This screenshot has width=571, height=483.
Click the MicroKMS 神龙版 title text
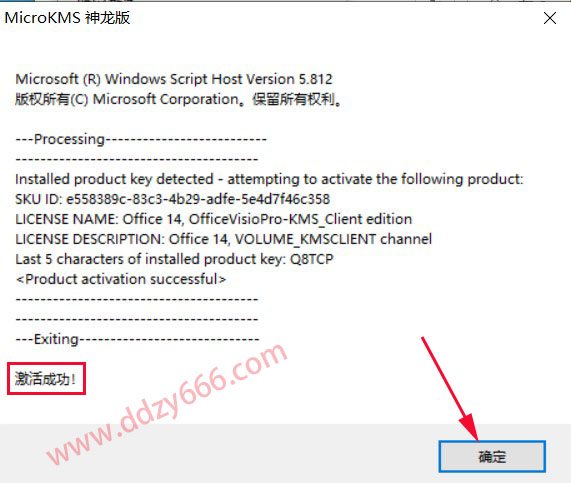(67, 18)
